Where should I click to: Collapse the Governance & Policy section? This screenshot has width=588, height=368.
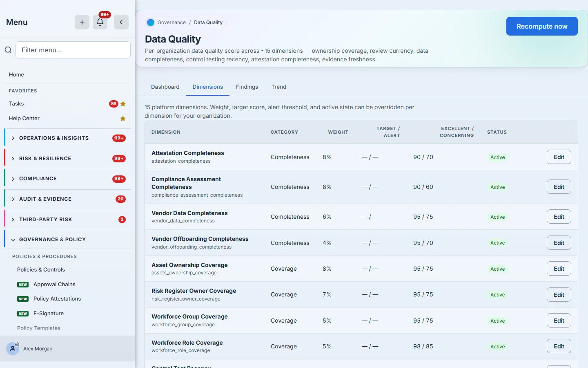pos(67,240)
